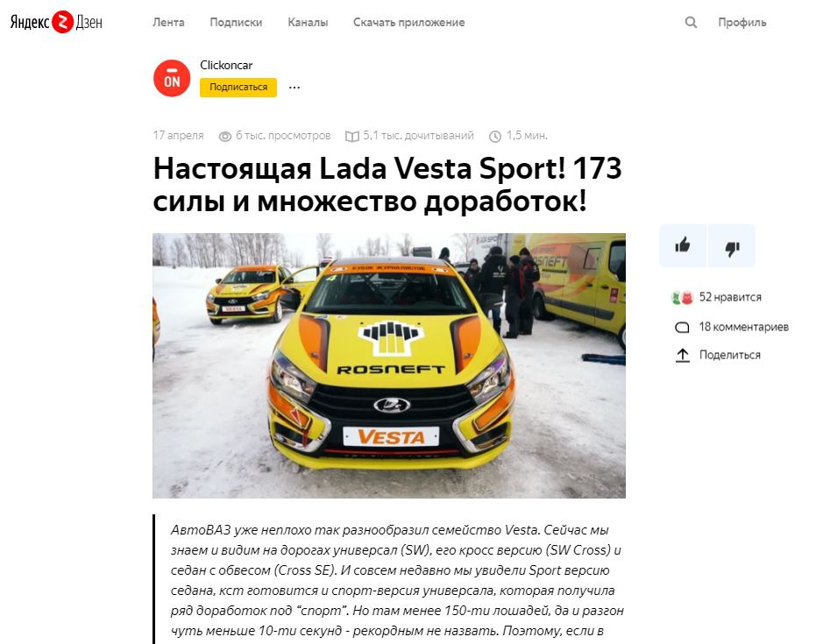Click the book read-through counter icon
This screenshot has width=823, height=644.
point(351,137)
